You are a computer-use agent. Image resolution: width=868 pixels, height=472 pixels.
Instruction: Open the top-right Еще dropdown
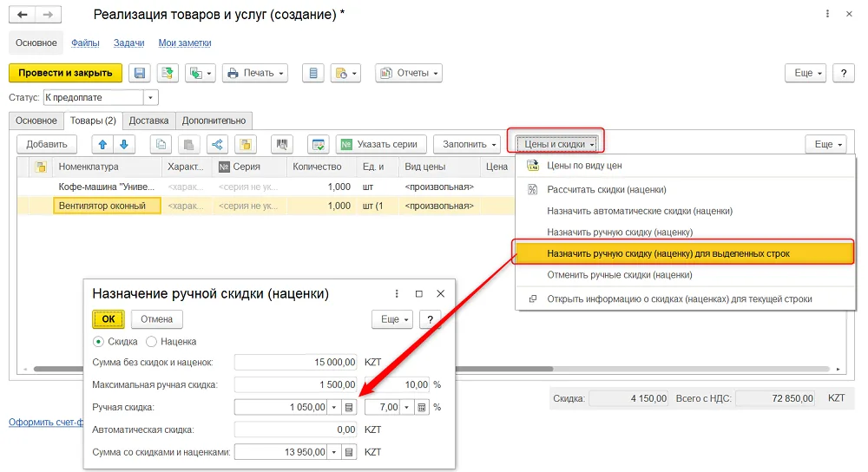tap(806, 73)
